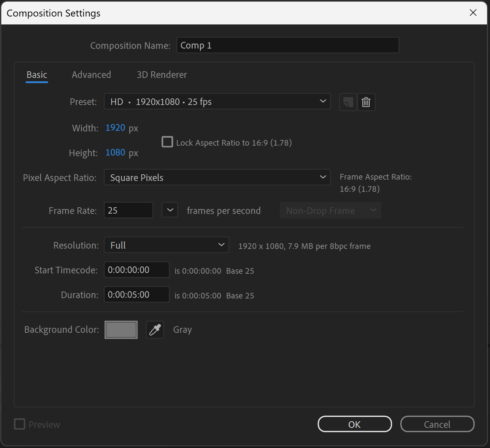Activate the background color eyedropper
Screen dimensions: 490x448
(x=155, y=329)
